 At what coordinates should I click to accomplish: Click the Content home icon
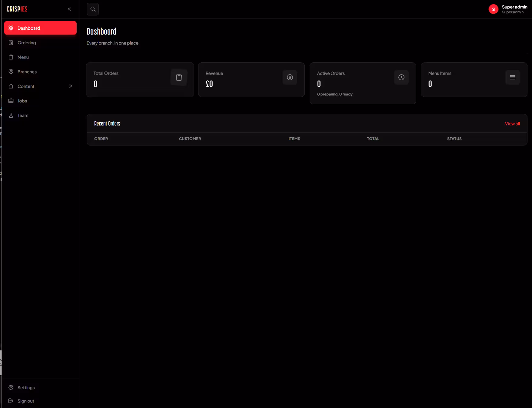(x=11, y=86)
